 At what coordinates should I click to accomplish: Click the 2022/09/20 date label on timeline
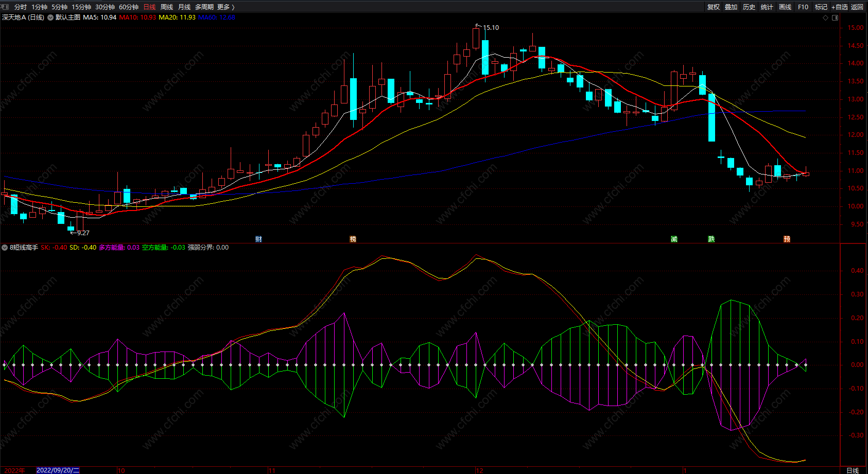(x=58, y=470)
